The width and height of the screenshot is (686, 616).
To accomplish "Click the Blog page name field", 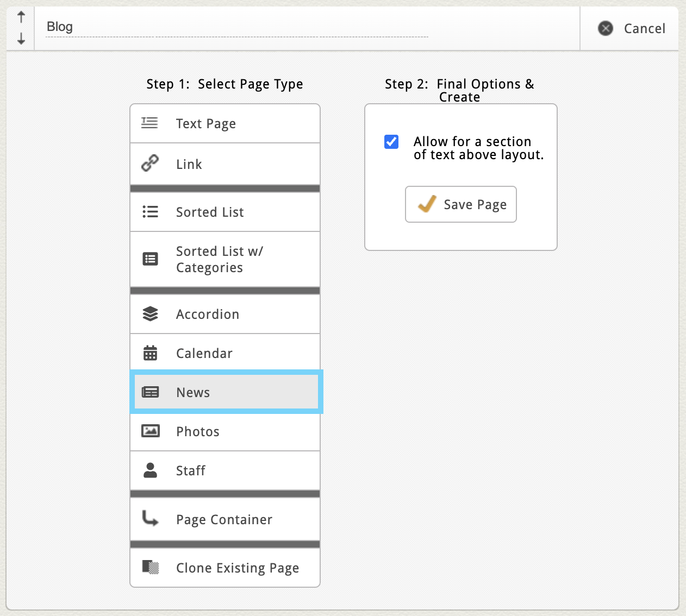I will [x=236, y=27].
